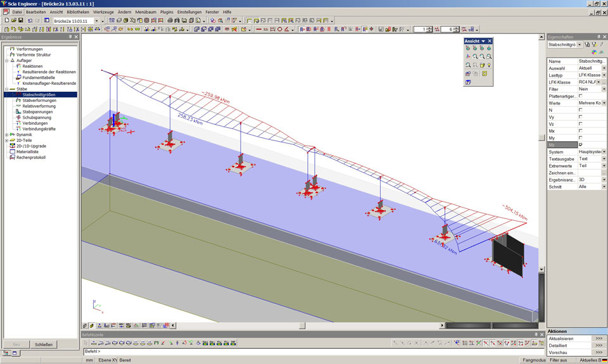The image size is (608, 364).
Task: Tick the N internal force checkbox
Action: pos(581,110)
